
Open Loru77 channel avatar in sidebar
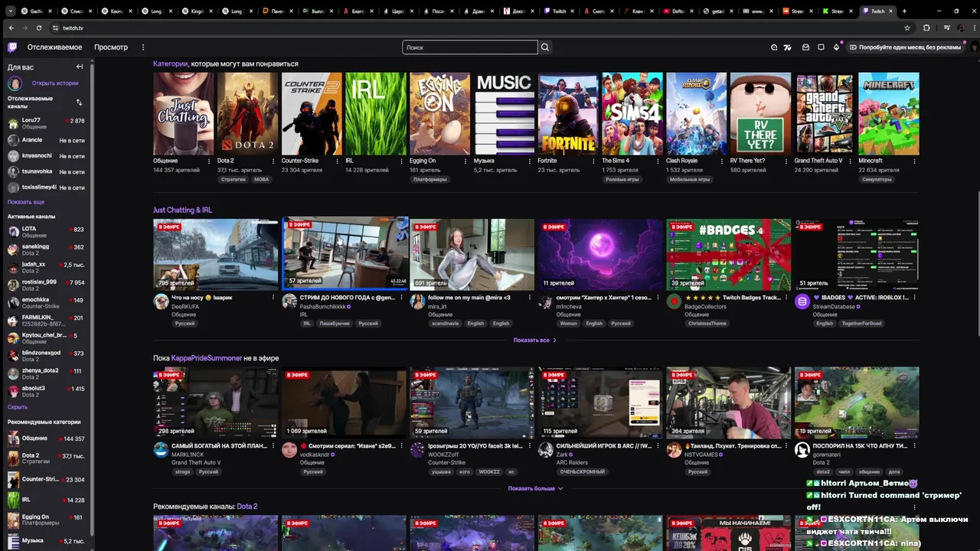tap(14, 123)
